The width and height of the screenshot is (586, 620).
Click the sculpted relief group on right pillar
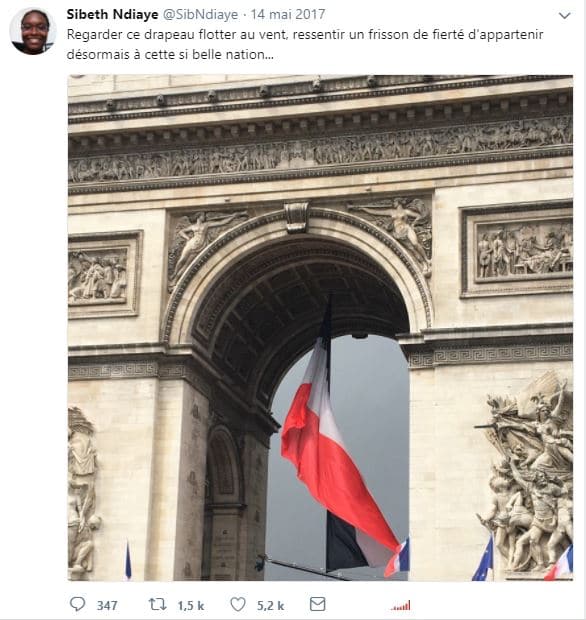(x=526, y=473)
